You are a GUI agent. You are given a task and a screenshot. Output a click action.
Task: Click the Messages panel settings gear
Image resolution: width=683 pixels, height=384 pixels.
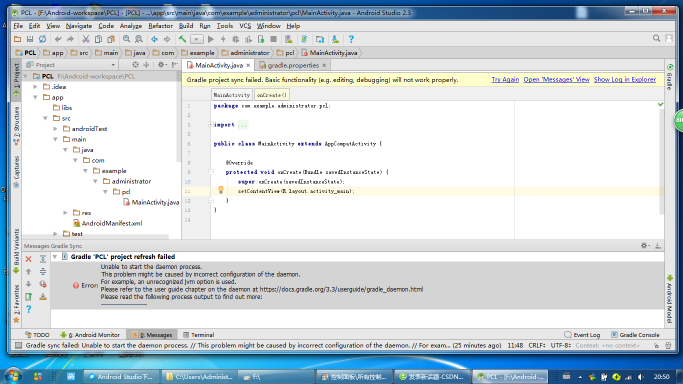coord(645,246)
